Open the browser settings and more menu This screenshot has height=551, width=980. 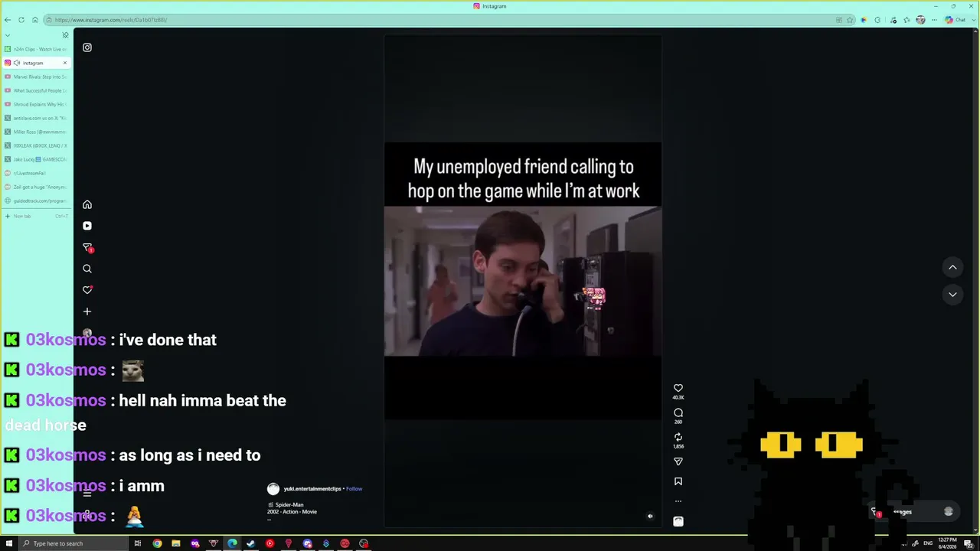[934, 20]
